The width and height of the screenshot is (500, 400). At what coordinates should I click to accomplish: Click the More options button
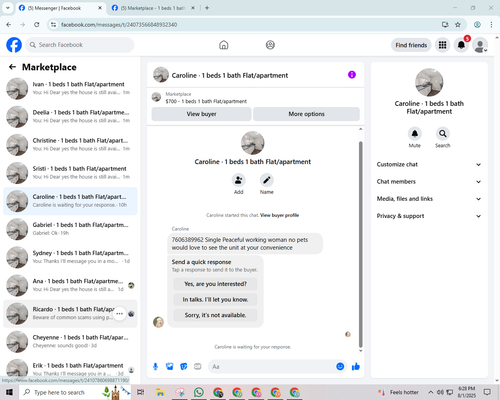(306, 114)
